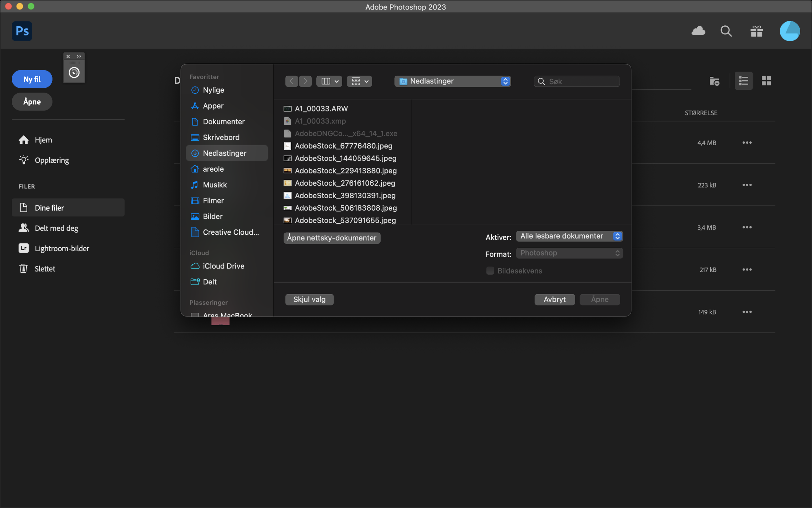This screenshot has width=812, height=508.
Task: Sort by the STØRRELSE column header
Action: [x=701, y=113]
